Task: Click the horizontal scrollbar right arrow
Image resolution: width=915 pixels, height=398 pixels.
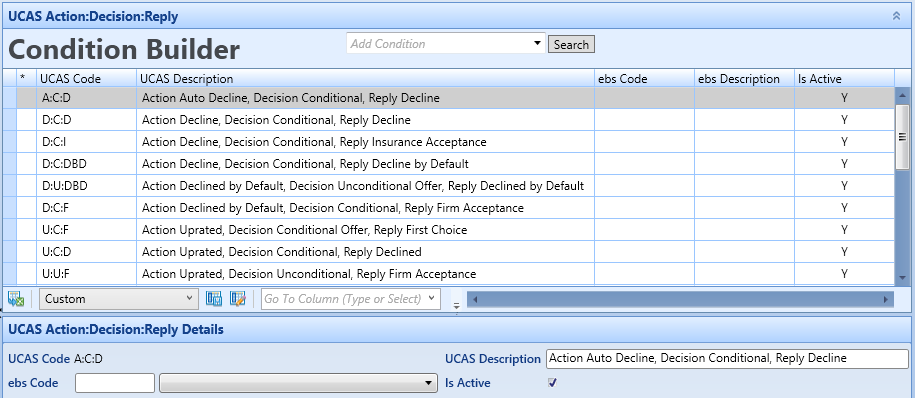Action: tap(887, 299)
